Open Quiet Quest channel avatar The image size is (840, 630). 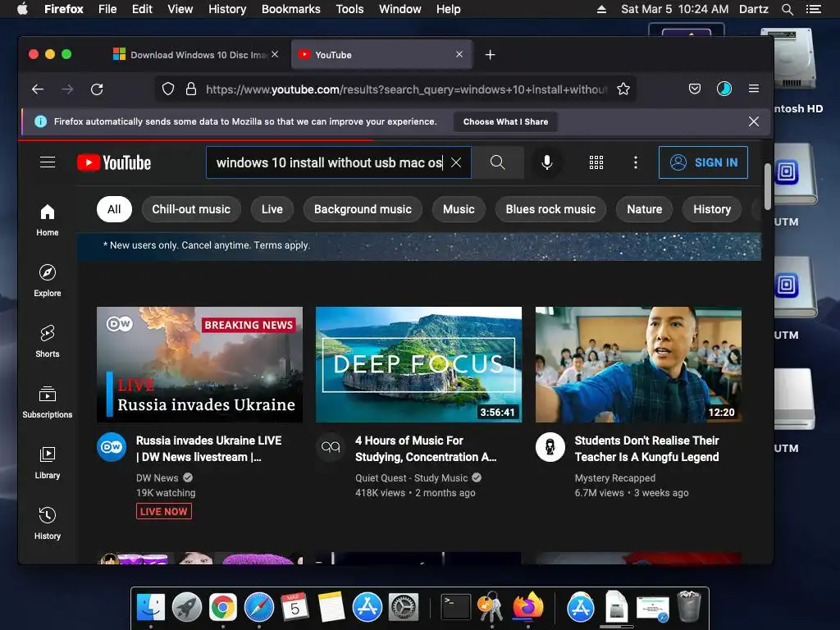[x=331, y=447]
